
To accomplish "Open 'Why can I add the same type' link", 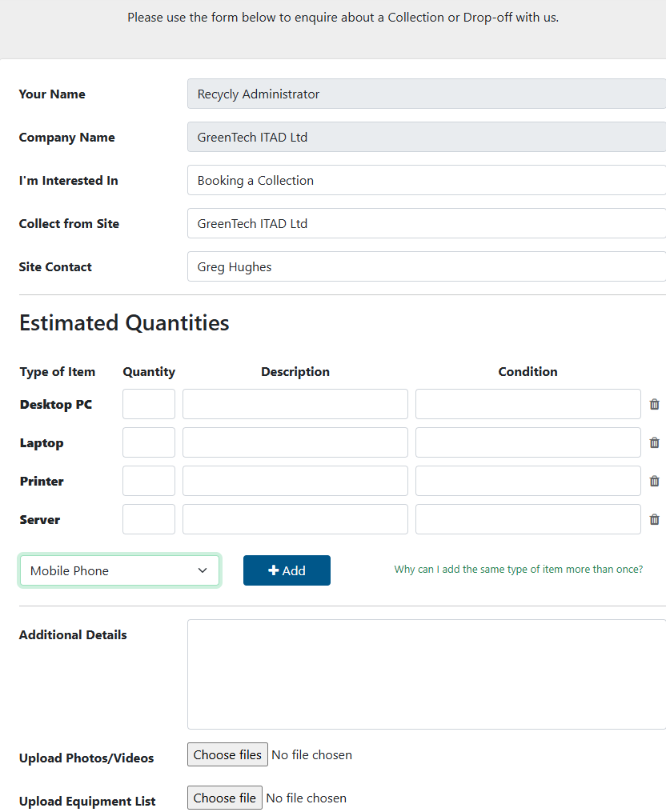I will [x=518, y=570].
